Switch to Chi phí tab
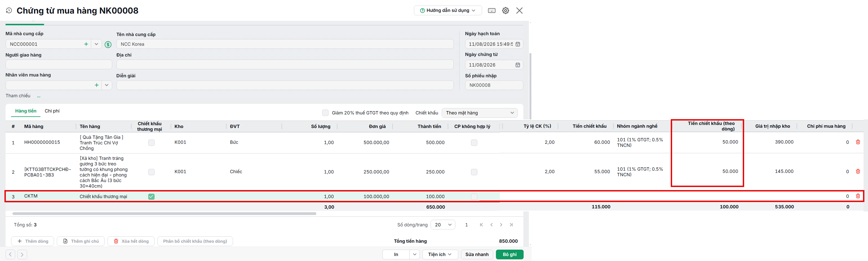This screenshot has width=868, height=261. coord(52,111)
